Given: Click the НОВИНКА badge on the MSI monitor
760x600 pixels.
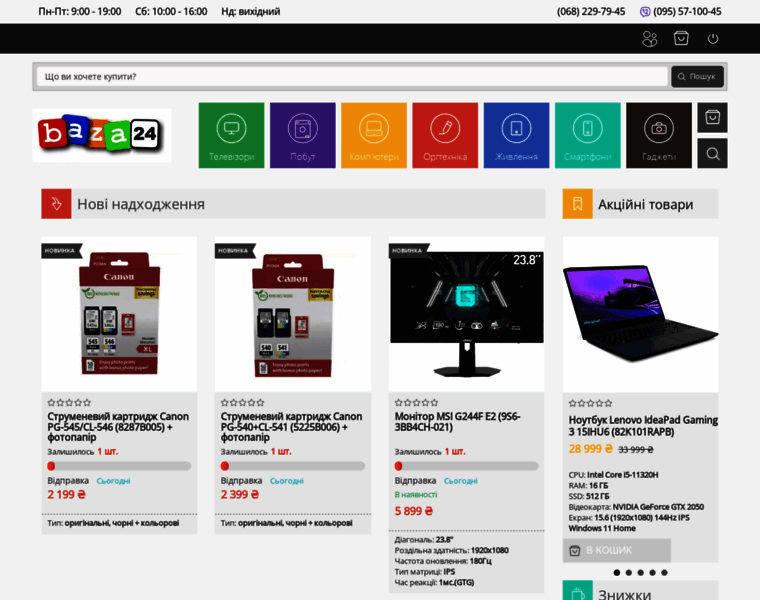Looking at the screenshot, I should click(407, 251).
